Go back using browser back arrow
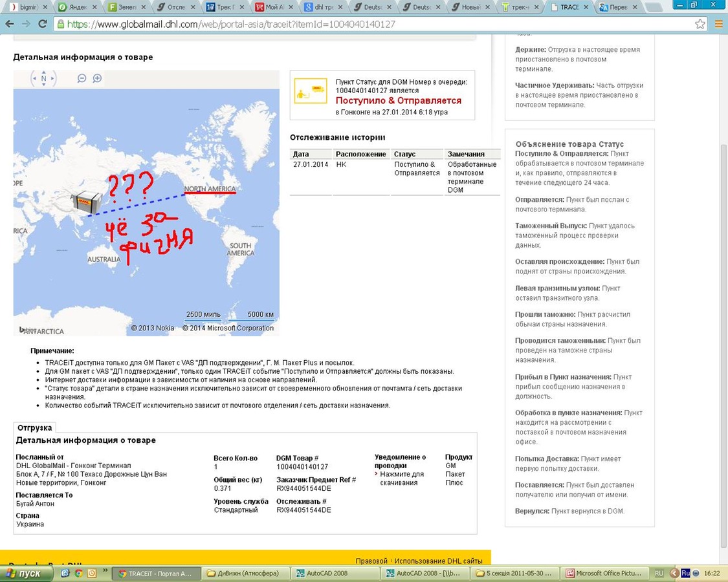The image size is (728, 582). (9, 24)
